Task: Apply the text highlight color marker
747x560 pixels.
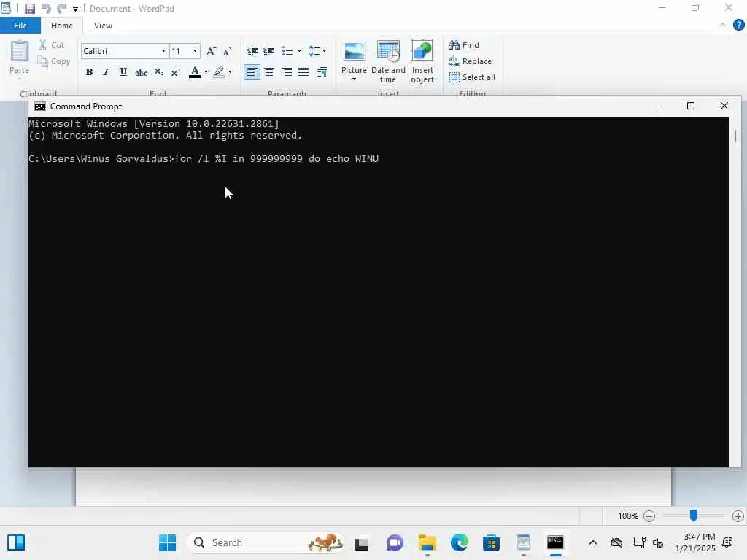Action: click(219, 72)
